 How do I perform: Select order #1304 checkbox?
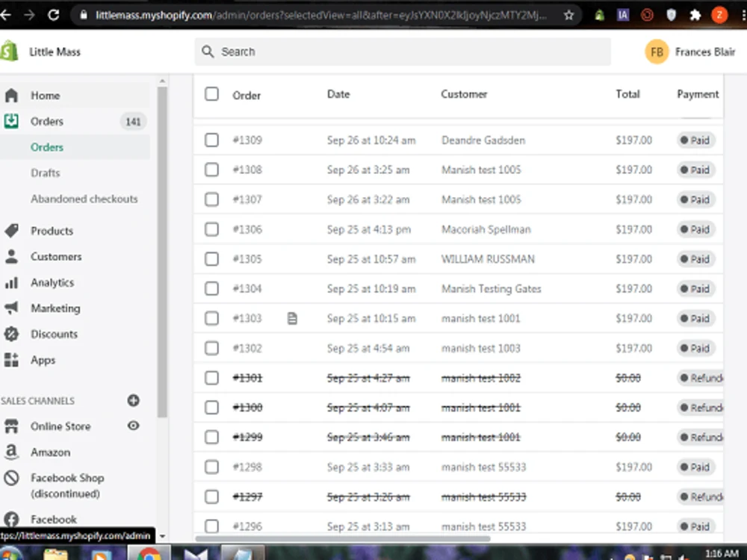click(x=211, y=288)
